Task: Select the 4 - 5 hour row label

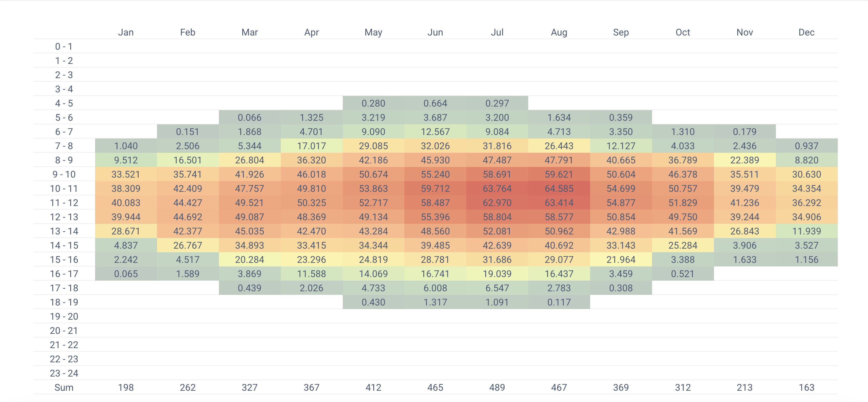Action: tap(64, 103)
